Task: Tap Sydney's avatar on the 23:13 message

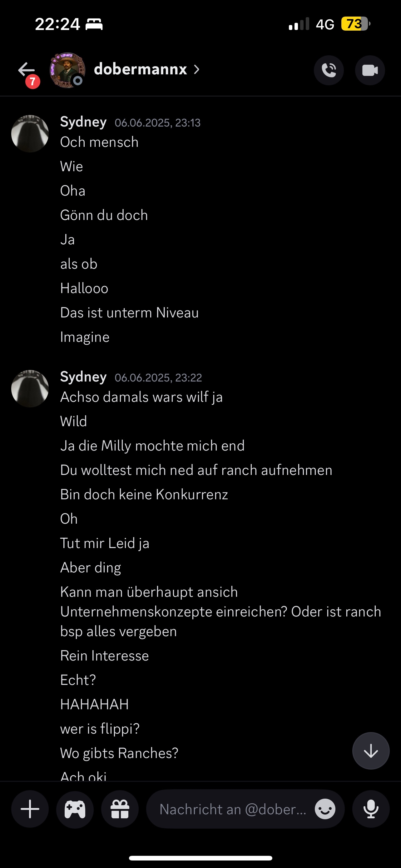Action: [x=30, y=134]
